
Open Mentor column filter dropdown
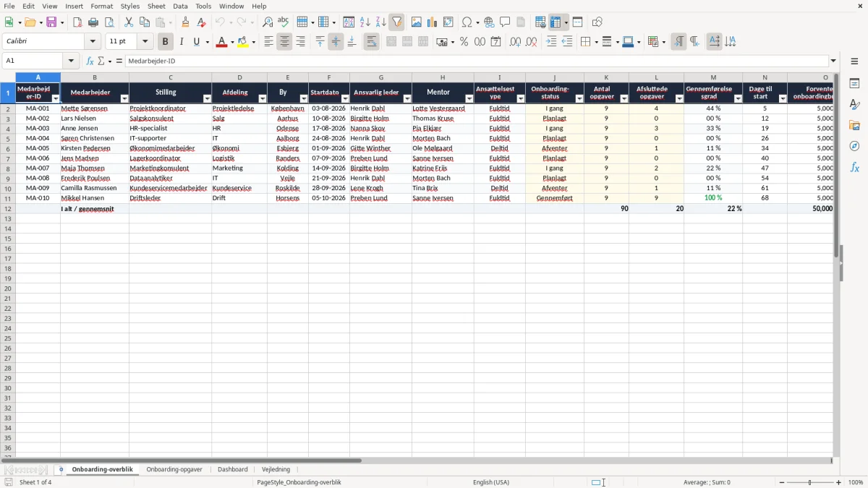pos(468,98)
